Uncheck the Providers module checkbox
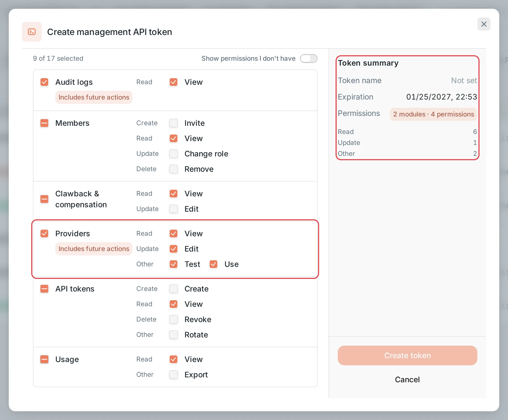The width and height of the screenshot is (508, 420). coord(44,234)
